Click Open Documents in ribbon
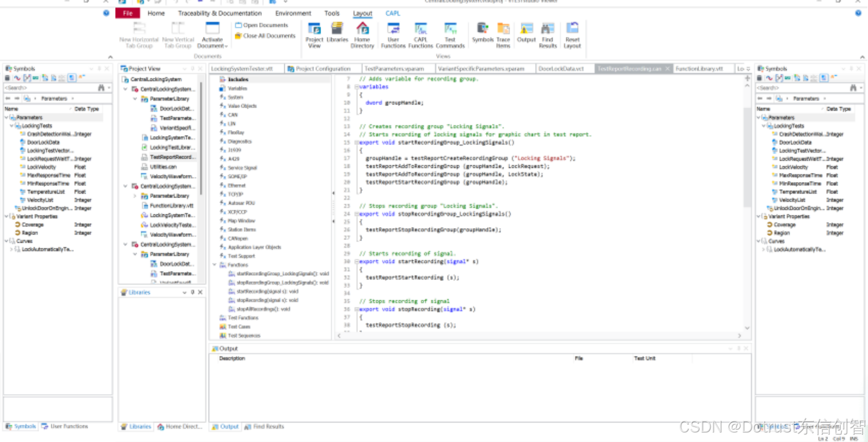The height and width of the screenshot is (442, 868). [x=261, y=25]
